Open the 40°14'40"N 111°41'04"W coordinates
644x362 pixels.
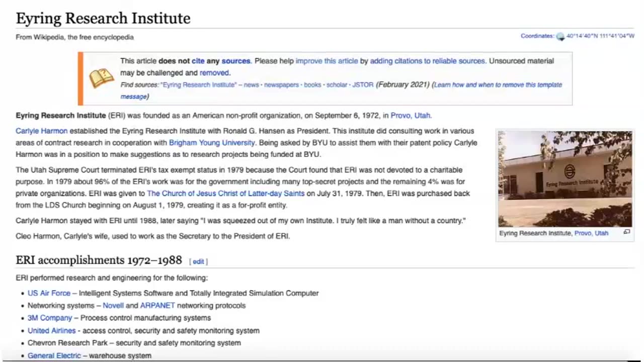600,36
